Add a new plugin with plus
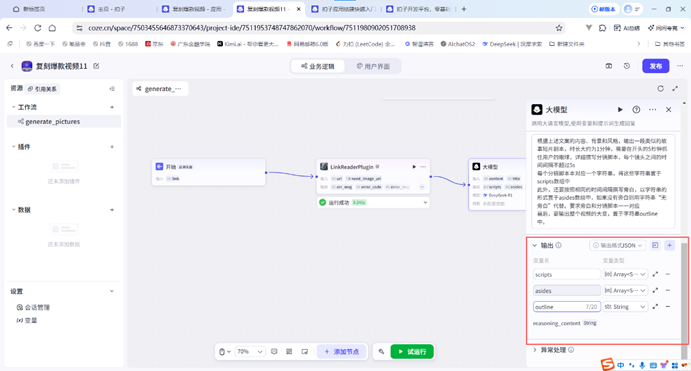Screen dimensions: 691x371 coord(112,147)
